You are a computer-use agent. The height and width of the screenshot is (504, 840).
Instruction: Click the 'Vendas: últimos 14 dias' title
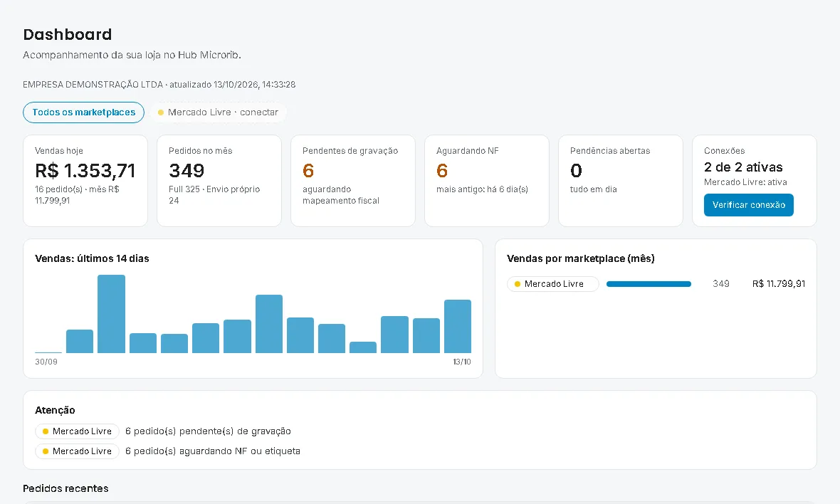tap(92, 258)
